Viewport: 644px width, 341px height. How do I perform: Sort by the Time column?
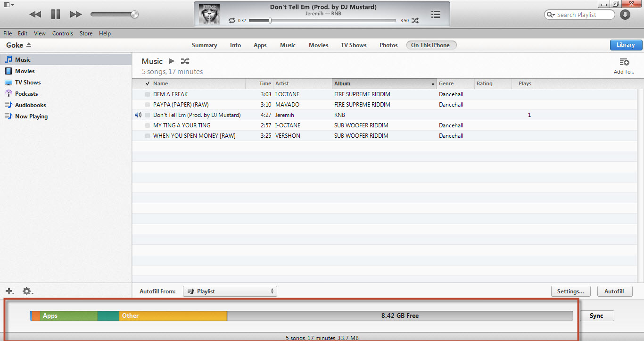[259, 83]
